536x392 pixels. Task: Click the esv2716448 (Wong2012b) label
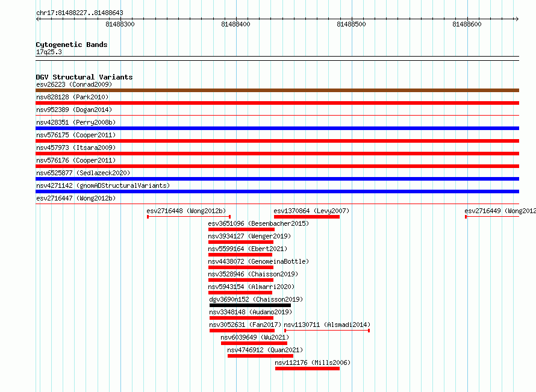point(186,211)
